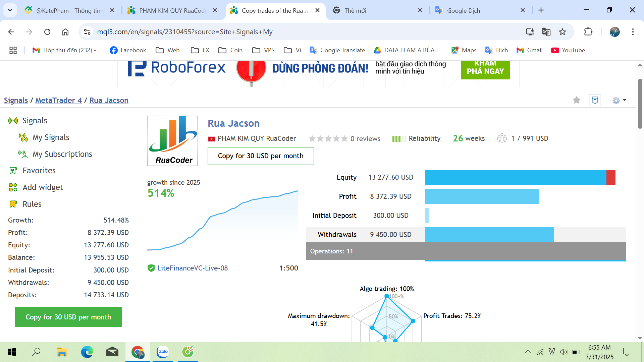The height and width of the screenshot is (362, 644).
Task: Open the Facebook bookmark
Action: (x=128, y=50)
